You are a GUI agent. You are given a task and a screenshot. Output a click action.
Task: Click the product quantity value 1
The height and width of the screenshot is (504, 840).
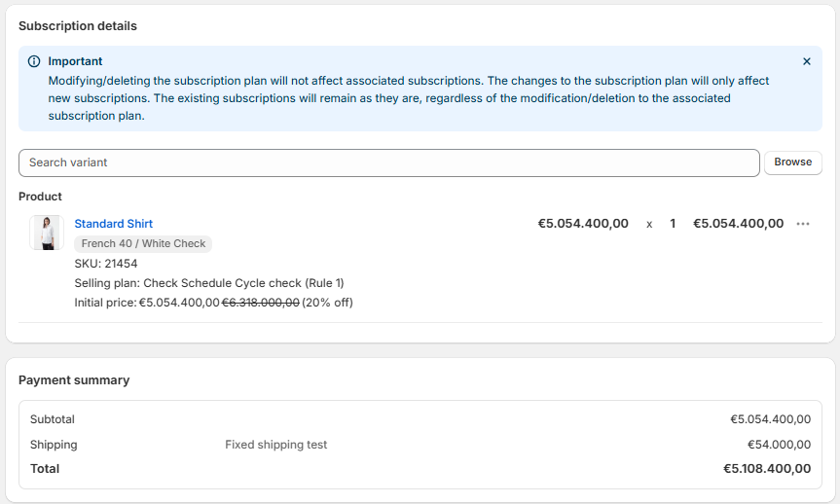click(673, 224)
